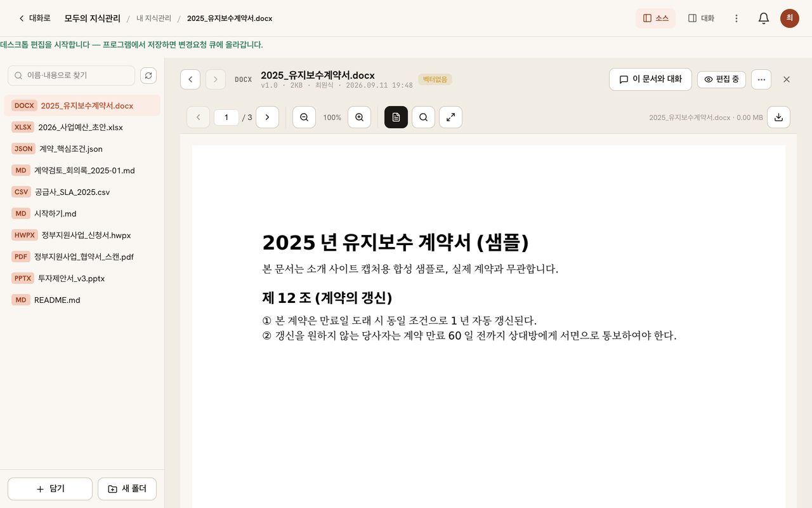Screen dimensions: 812x508
Task: Expand viewer to fullscreen
Action: click(450, 117)
